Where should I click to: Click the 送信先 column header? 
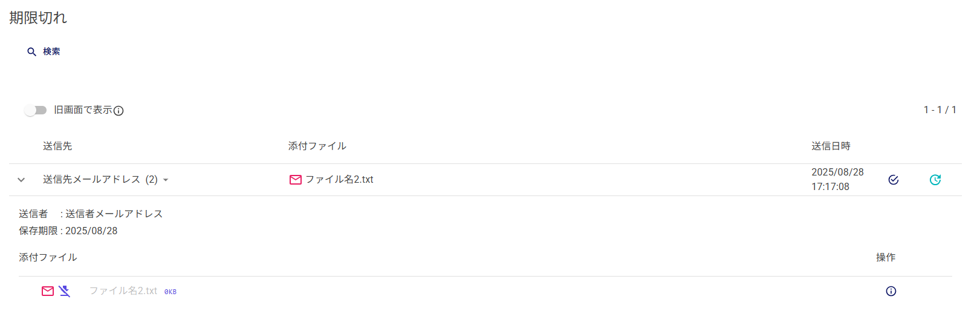[x=57, y=146]
